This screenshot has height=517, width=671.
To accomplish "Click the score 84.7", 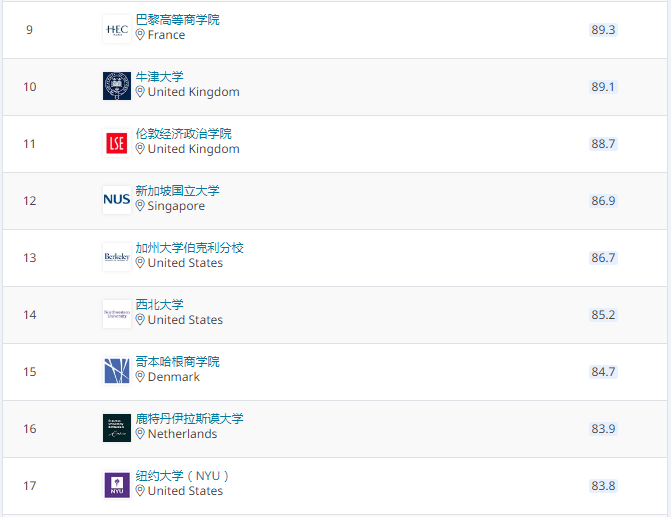I will pos(603,371).
